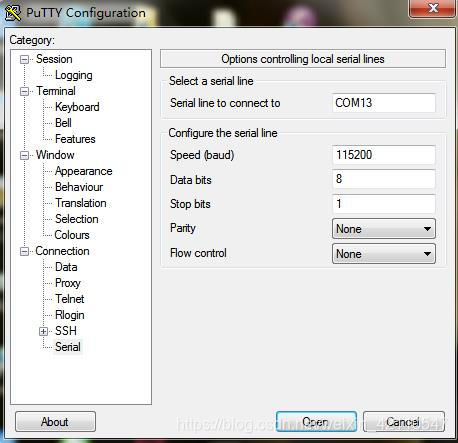Select the Terminal category

[x=56, y=91]
